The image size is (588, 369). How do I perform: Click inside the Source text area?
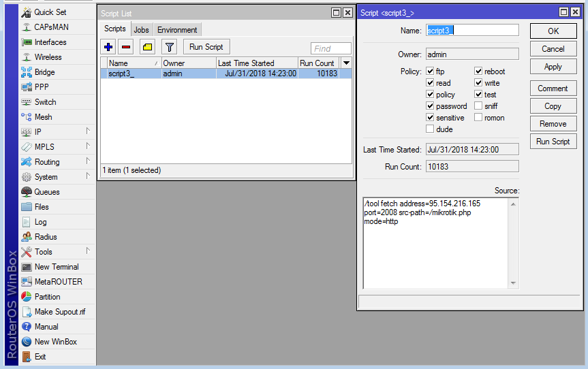[436, 244]
